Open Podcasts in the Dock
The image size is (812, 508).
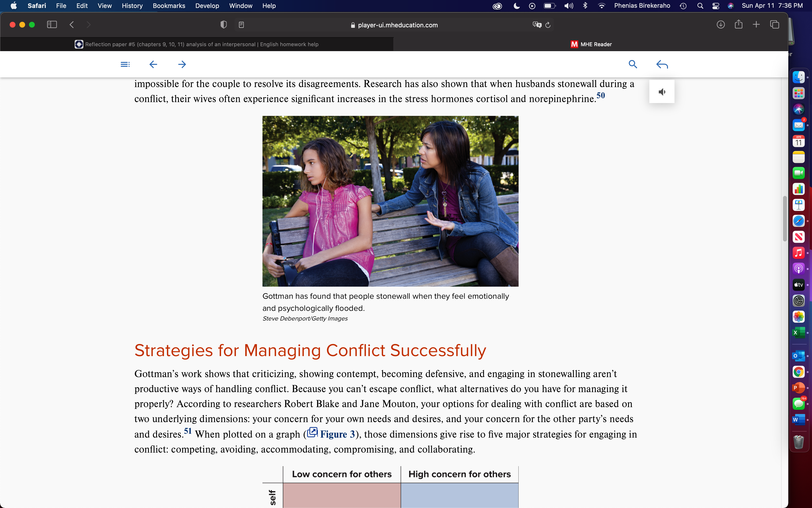pyautogui.click(x=798, y=269)
